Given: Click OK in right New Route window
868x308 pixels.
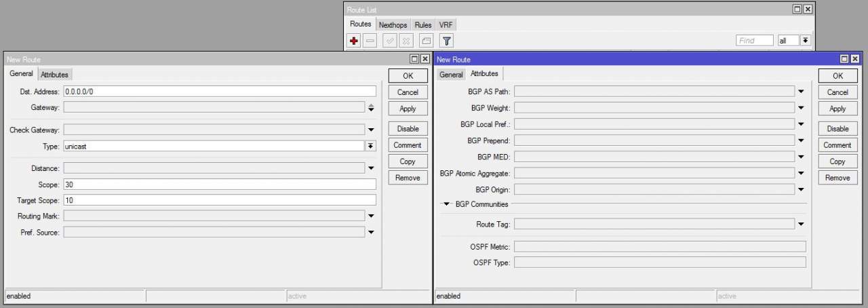Looking at the screenshot, I should pyautogui.click(x=837, y=76).
